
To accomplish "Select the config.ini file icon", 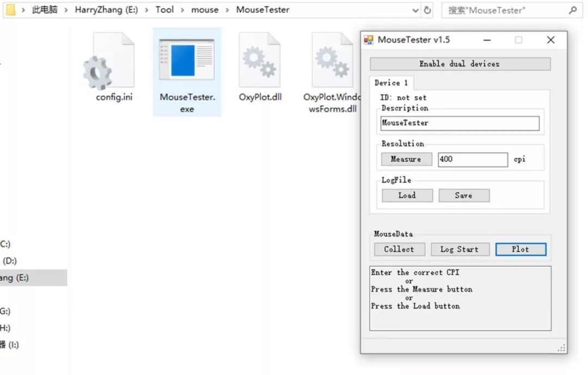I will tap(109, 62).
